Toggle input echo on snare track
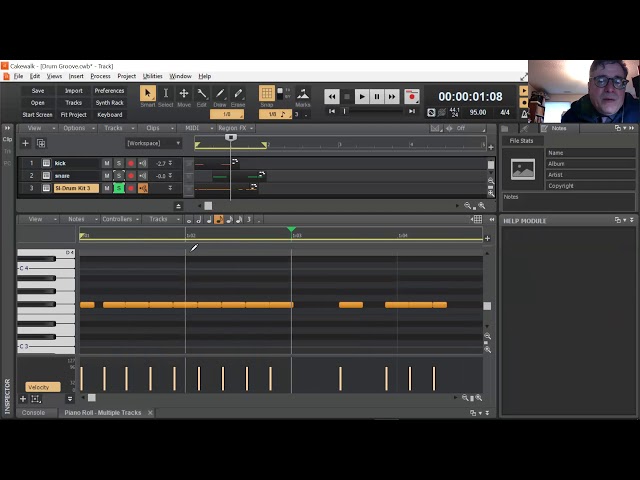Viewport: 640px width, 480px height. coord(142,176)
